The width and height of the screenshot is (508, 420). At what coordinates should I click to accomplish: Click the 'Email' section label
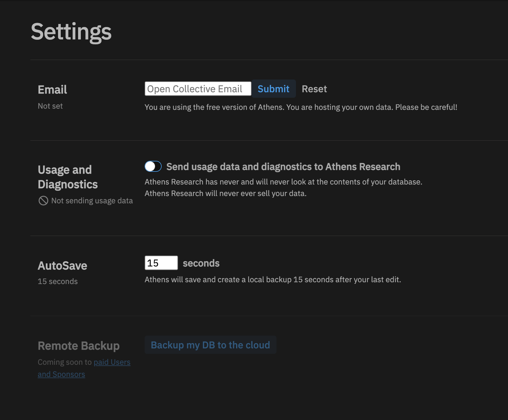point(52,89)
